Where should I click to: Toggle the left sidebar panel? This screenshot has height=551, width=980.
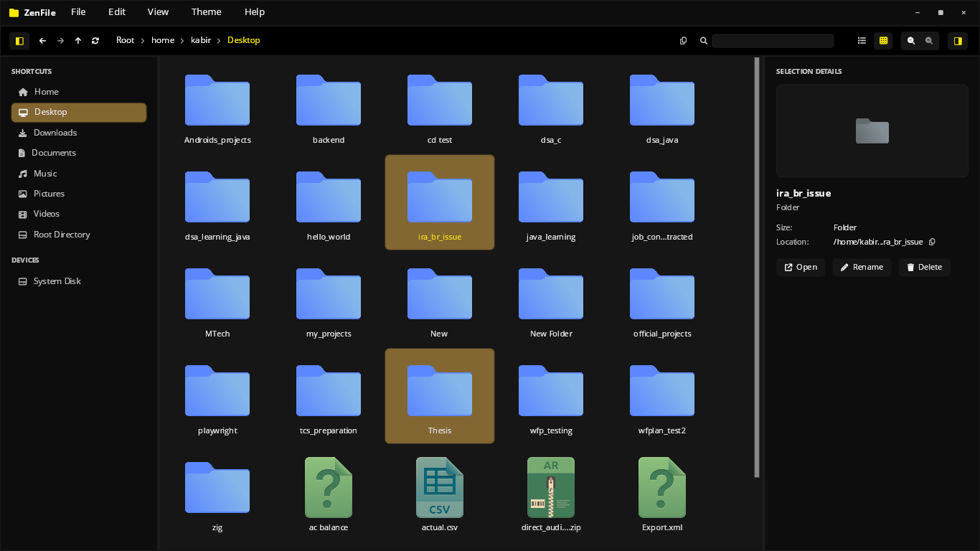pyautogui.click(x=19, y=41)
